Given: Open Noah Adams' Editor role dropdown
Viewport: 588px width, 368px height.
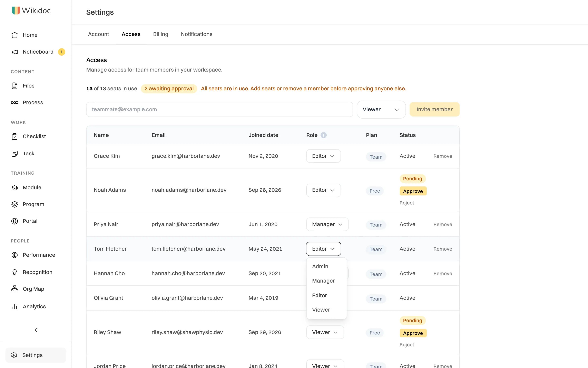Looking at the screenshot, I should pos(323,190).
